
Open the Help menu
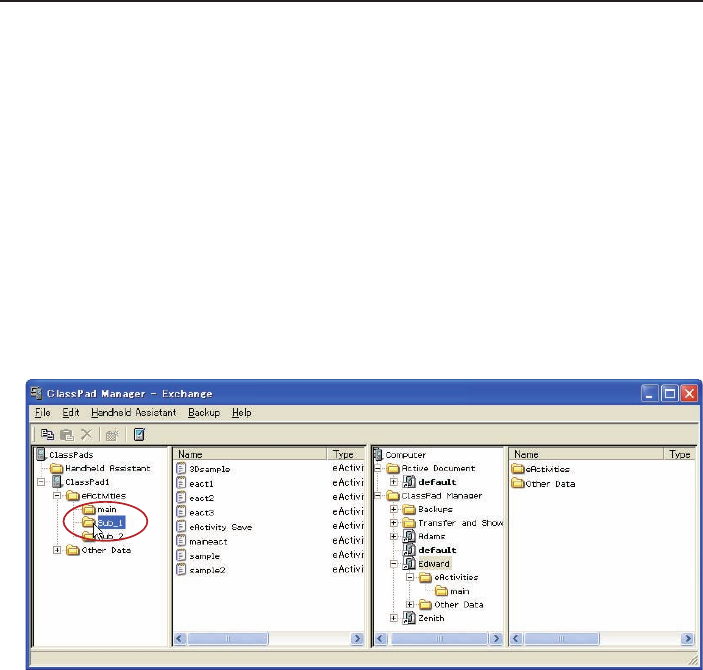pos(242,413)
